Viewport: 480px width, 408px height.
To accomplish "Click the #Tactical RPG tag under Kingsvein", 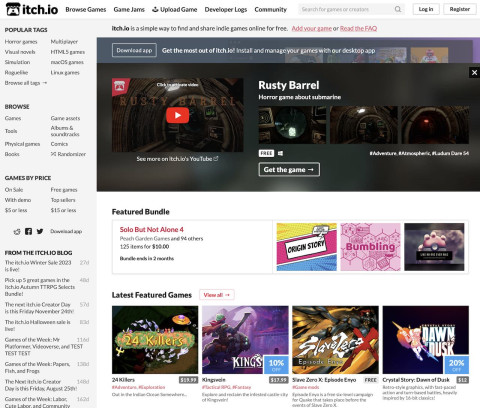I will 216,387.
